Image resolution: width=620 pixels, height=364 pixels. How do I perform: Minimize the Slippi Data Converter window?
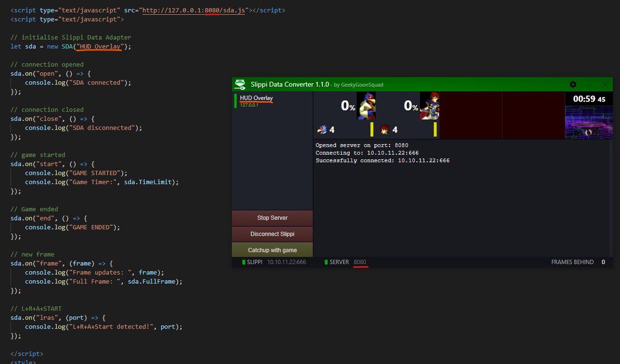tap(589, 84)
